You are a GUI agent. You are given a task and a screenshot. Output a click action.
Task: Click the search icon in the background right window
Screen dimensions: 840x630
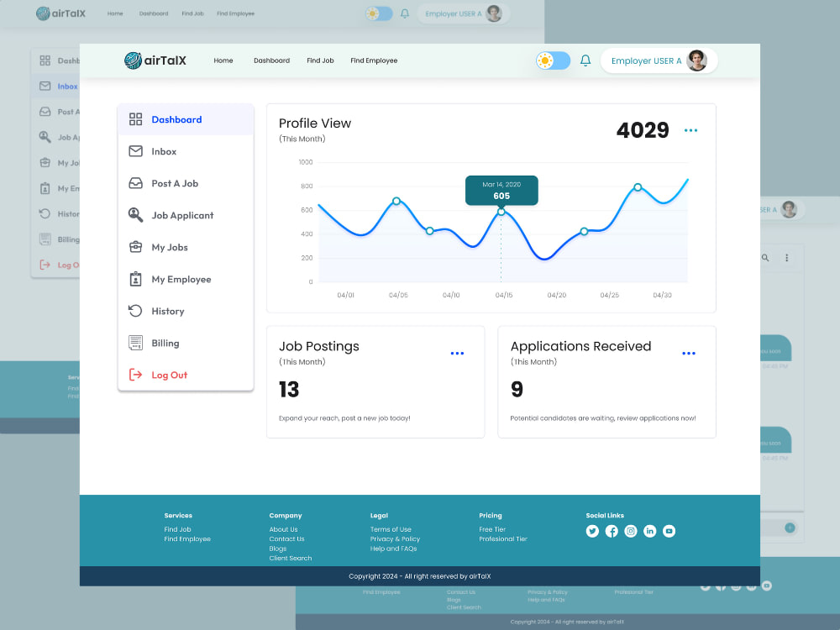(765, 258)
